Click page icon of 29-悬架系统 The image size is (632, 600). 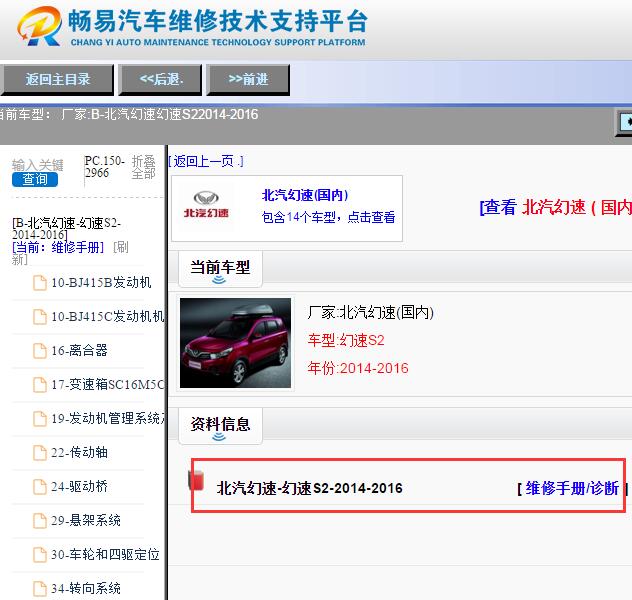pos(40,521)
